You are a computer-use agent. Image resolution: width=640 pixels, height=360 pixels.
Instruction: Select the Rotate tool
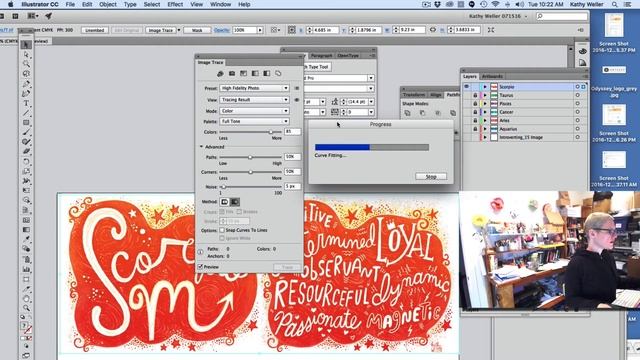pos(26,162)
